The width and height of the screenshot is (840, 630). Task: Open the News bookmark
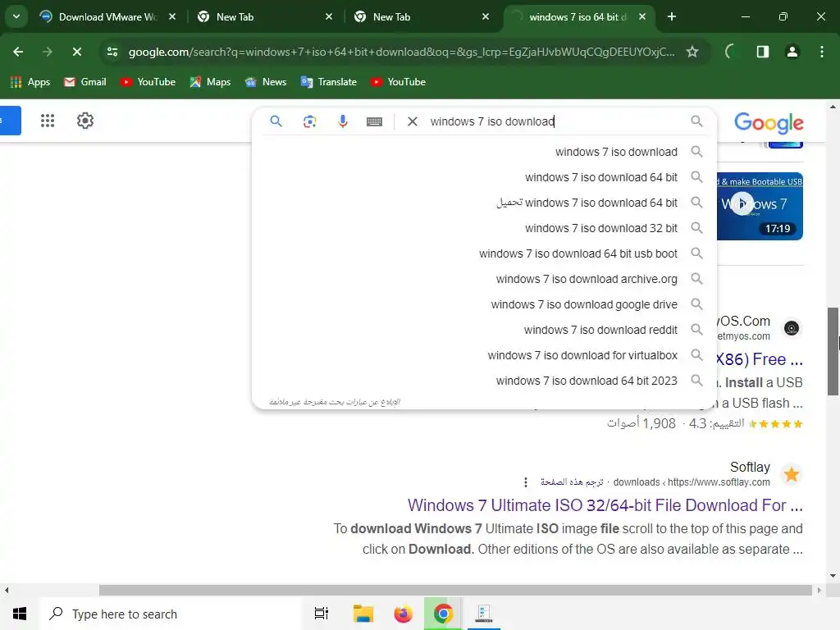click(x=266, y=82)
